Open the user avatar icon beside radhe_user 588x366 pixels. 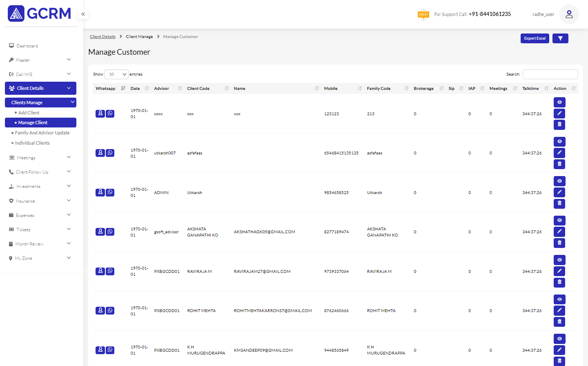[x=569, y=14]
